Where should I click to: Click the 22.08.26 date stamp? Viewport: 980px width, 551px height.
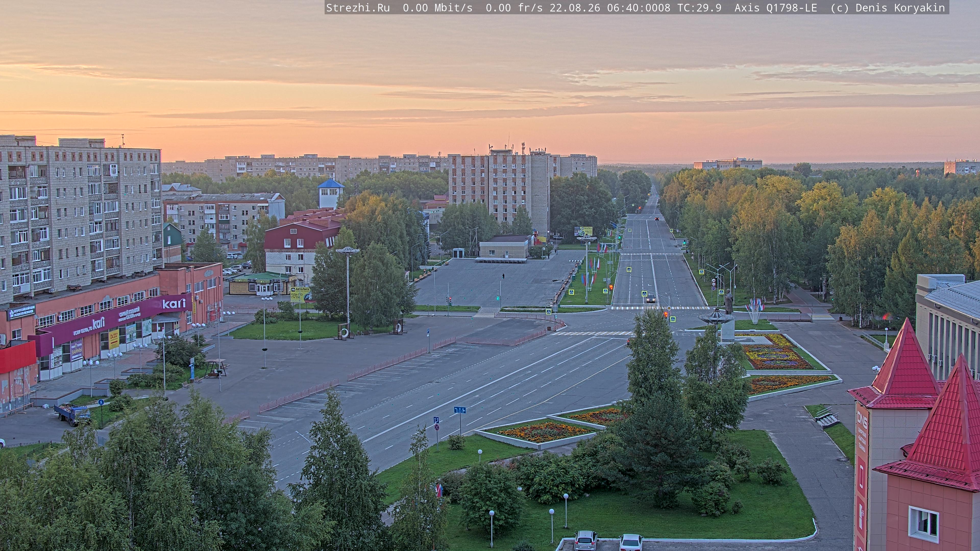point(575,8)
